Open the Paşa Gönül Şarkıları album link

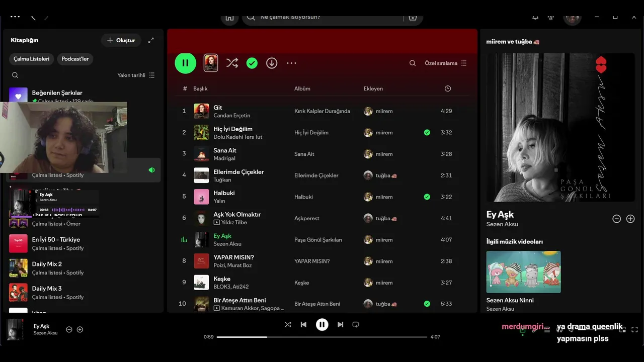tap(318, 240)
